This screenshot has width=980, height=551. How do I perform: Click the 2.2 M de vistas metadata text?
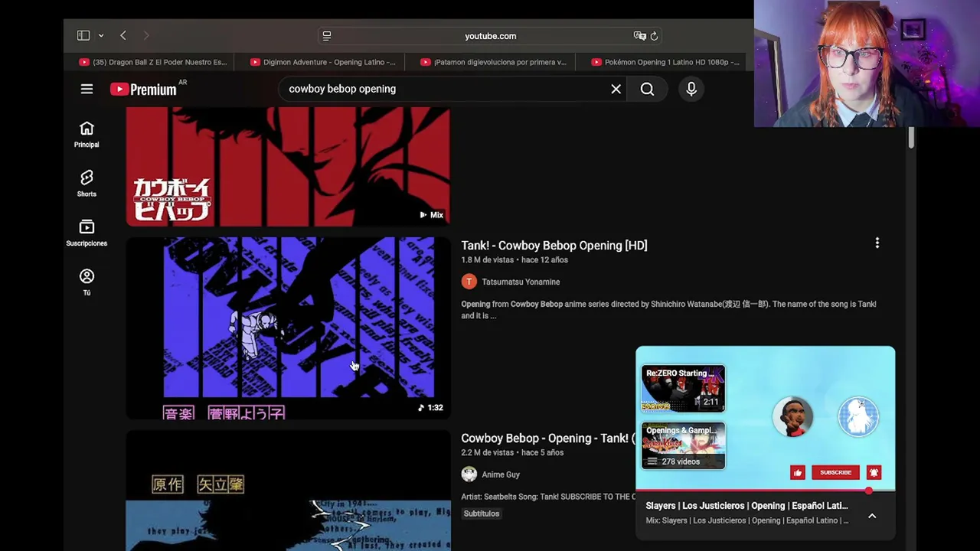point(488,453)
